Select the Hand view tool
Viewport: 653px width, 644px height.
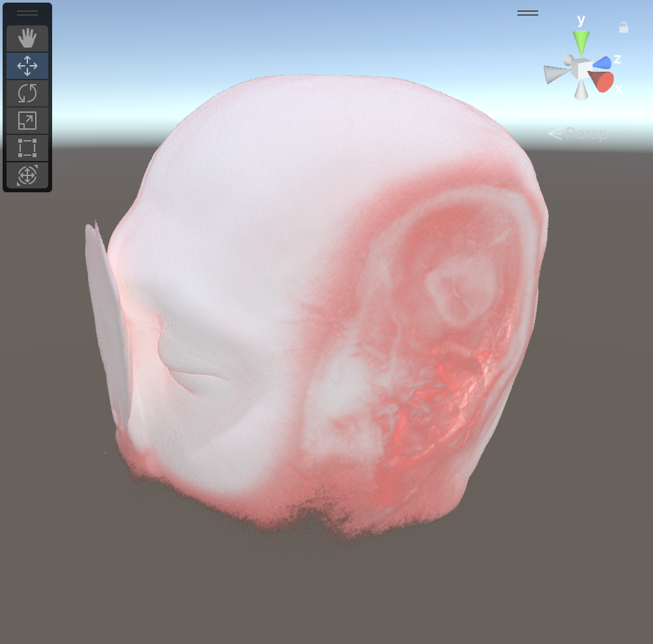click(x=27, y=39)
